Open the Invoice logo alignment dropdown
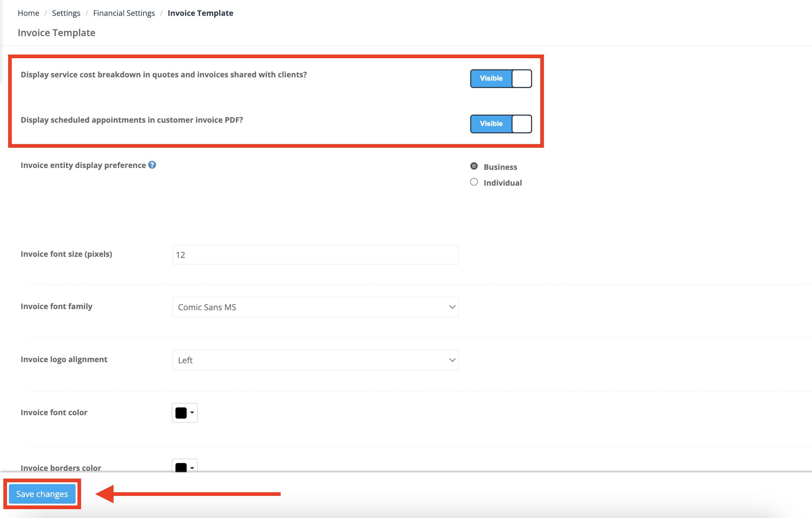812x518 pixels. pos(315,360)
